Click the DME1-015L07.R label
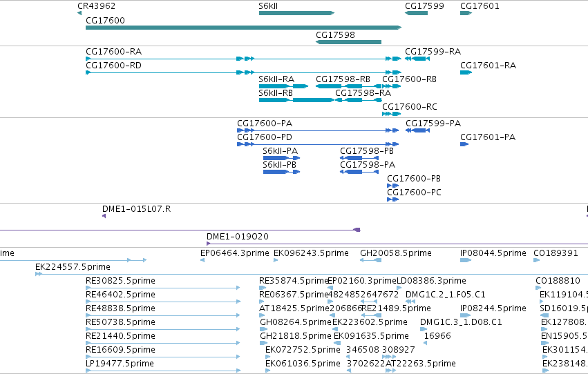 tap(137, 209)
